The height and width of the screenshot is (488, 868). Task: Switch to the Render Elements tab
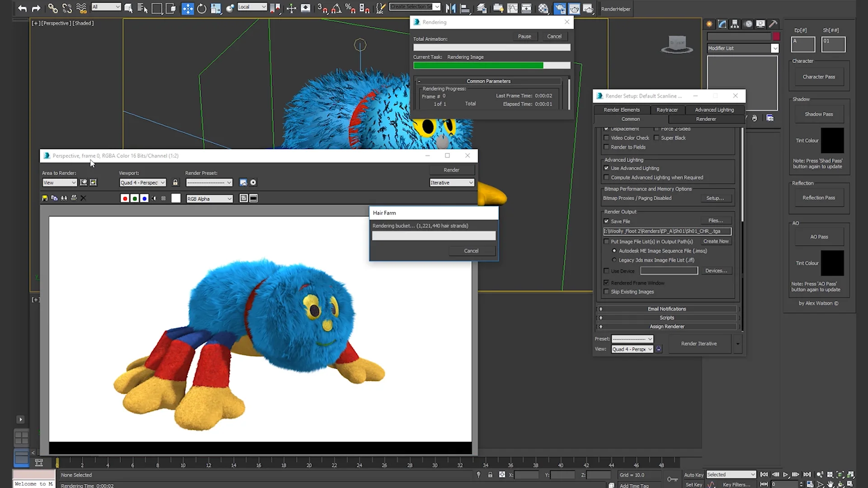coord(622,110)
